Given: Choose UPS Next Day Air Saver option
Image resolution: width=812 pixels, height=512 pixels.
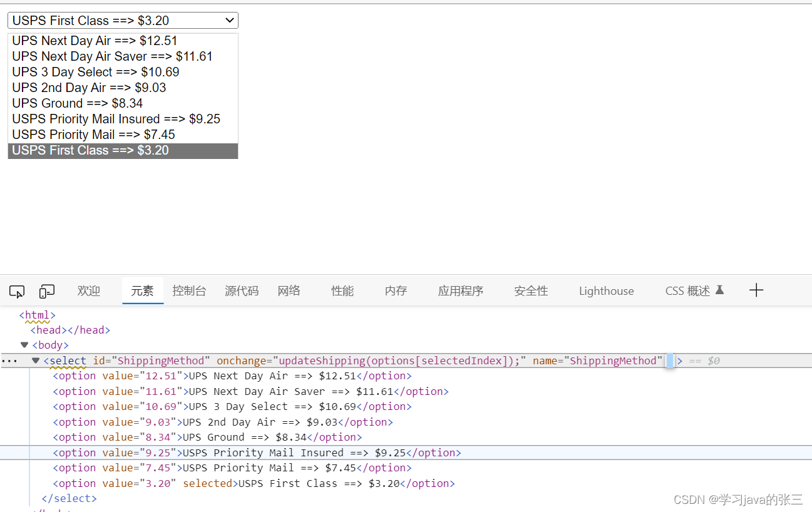Looking at the screenshot, I should (x=123, y=56).
